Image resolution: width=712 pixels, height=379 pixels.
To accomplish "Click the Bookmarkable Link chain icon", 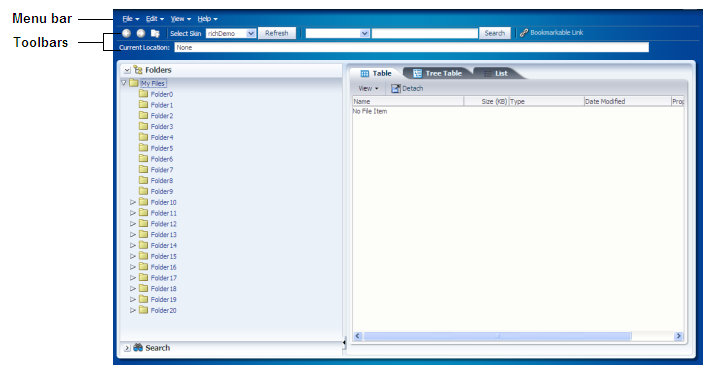I will click(x=524, y=33).
